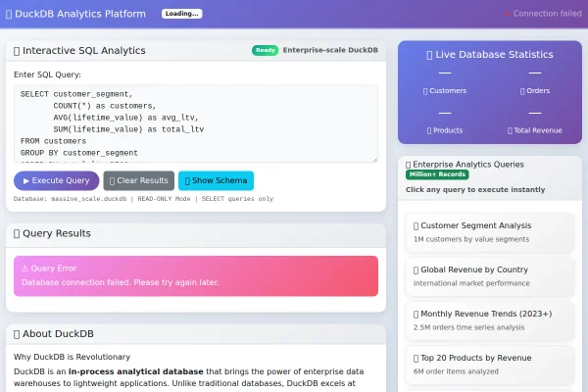Click the 'Enter SQL Query:' label
This screenshot has width=588, height=392.
tap(47, 74)
